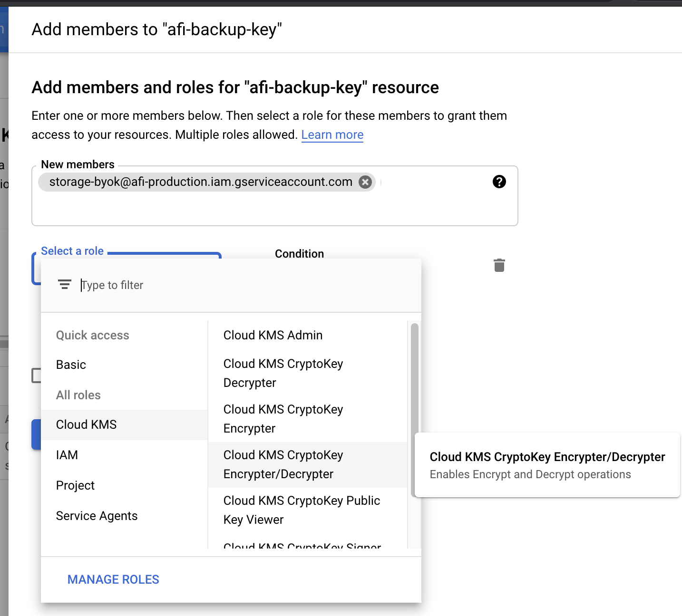Viewport: 682px width, 616px height.
Task: Choose the Cloud KMS Admin role
Action: tap(308, 335)
